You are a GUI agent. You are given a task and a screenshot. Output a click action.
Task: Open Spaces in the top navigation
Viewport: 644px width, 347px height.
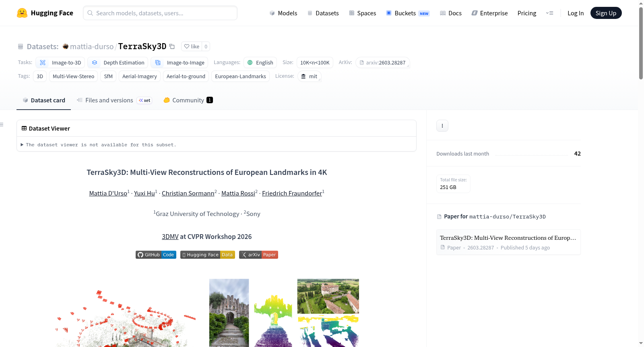pyautogui.click(x=362, y=13)
